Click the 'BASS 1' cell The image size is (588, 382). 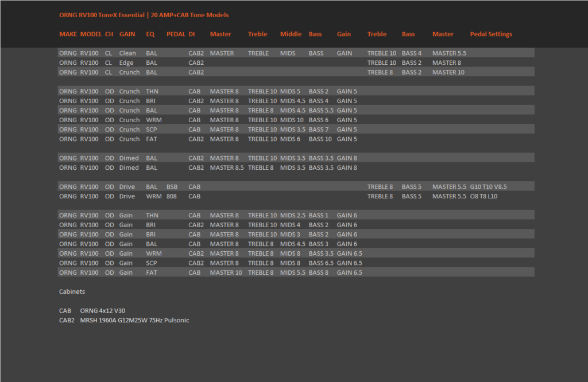tap(318, 216)
